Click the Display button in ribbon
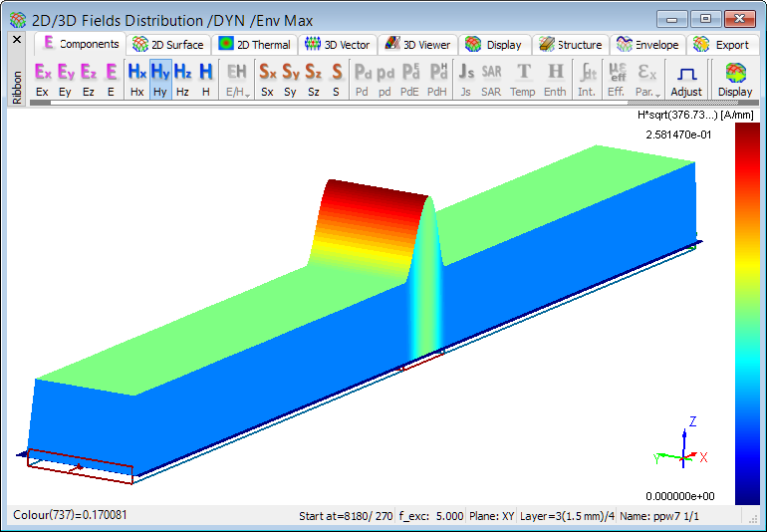This screenshot has width=767, height=532. pyautogui.click(x=735, y=79)
